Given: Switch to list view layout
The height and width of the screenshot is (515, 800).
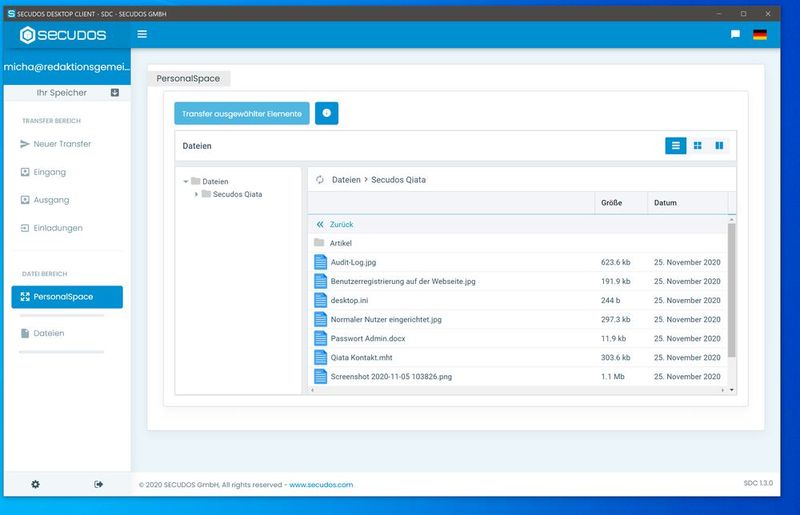Looking at the screenshot, I should coord(676,145).
